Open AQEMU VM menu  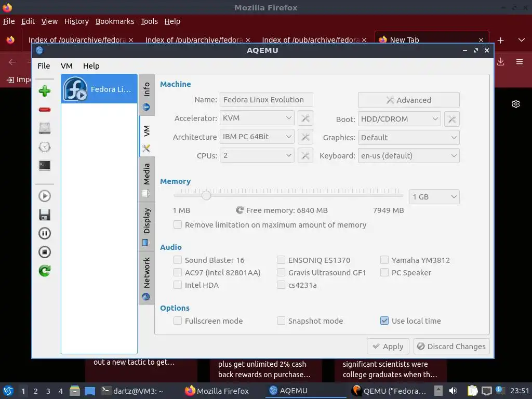[x=67, y=66]
